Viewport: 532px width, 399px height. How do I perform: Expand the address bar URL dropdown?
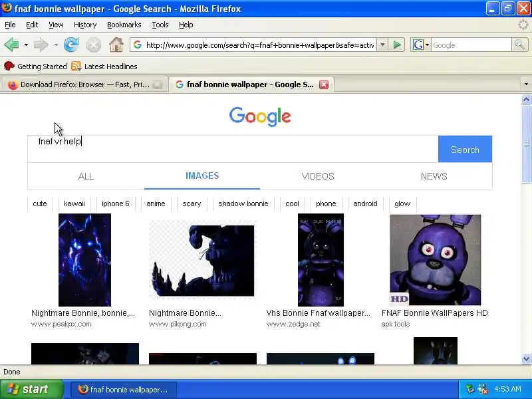382,45
